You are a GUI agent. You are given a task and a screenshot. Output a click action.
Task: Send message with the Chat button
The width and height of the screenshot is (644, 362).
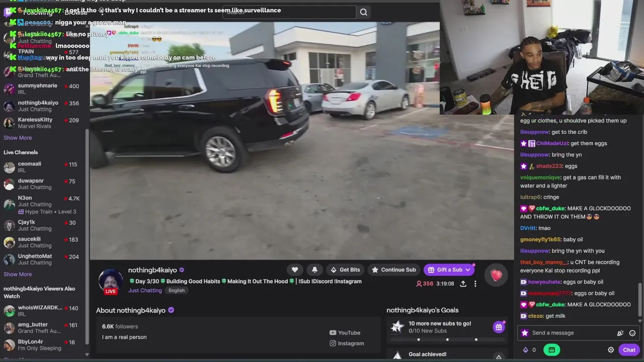629,350
